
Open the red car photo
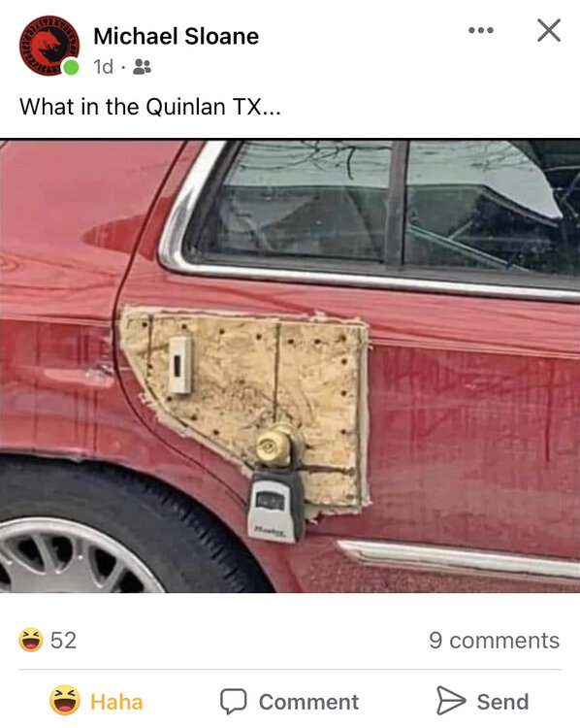290,366
